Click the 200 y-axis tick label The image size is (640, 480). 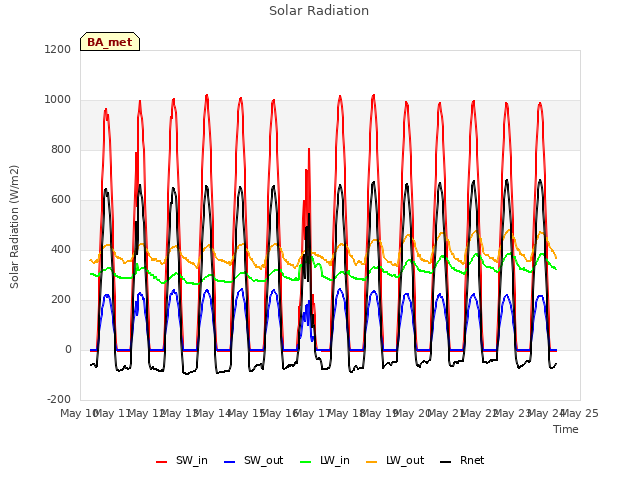click(61, 300)
